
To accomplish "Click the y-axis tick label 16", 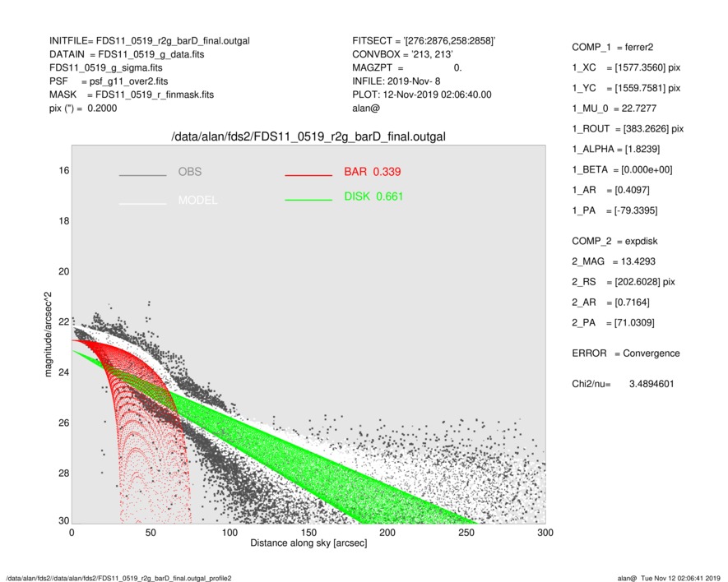I will (64, 171).
